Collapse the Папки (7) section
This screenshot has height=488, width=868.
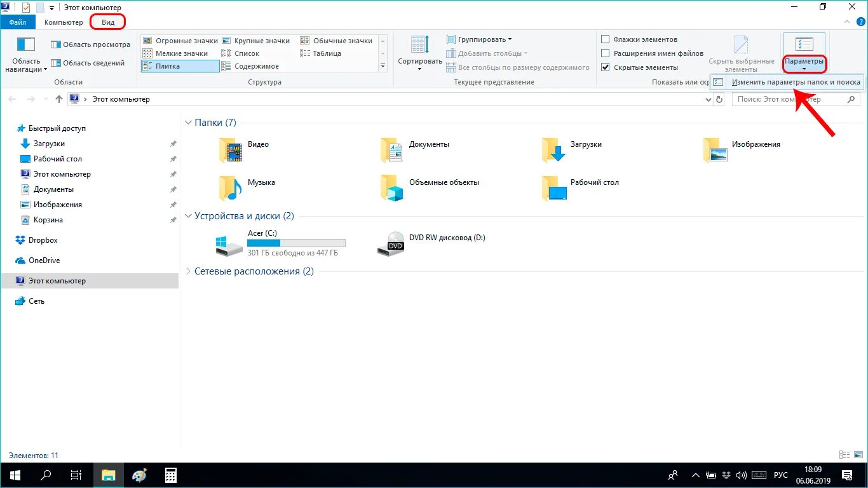click(188, 123)
